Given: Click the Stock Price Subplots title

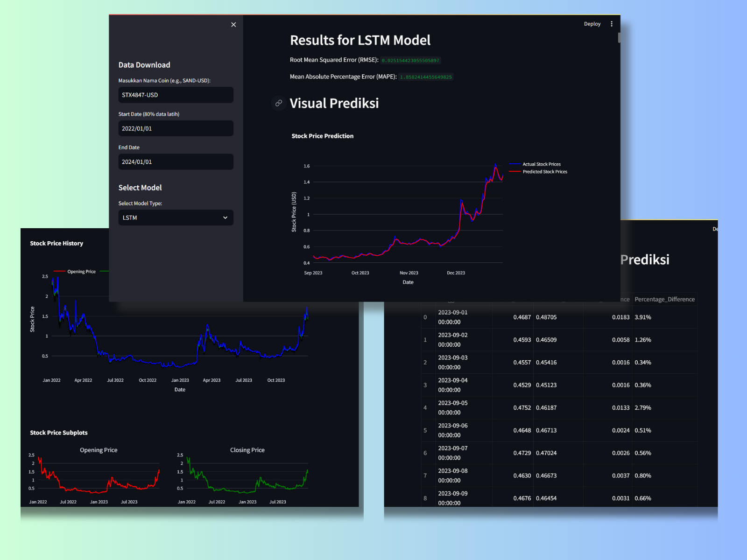Looking at the screenshot, I should 59,433.
